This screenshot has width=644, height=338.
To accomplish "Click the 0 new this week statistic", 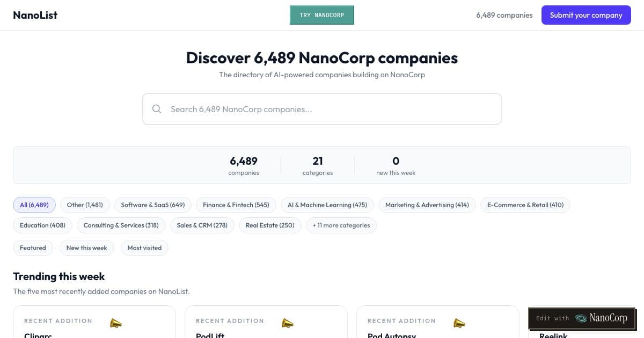I will point(396,166).
